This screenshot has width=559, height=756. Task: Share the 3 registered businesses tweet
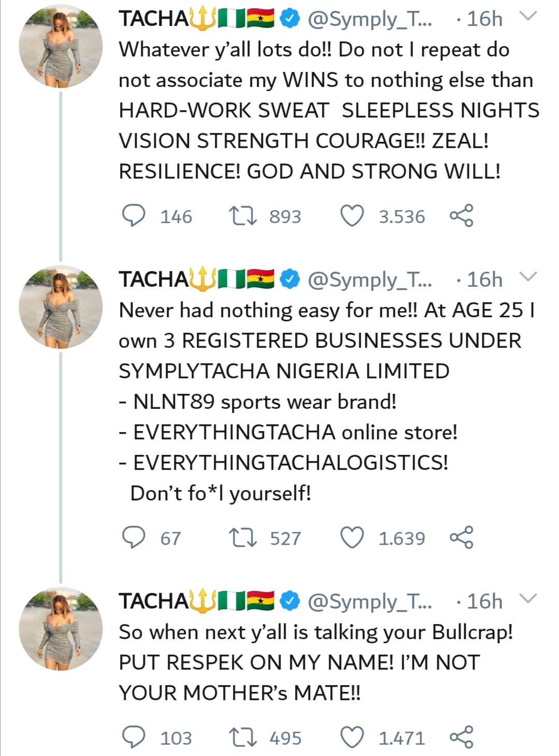click(461, 538)
